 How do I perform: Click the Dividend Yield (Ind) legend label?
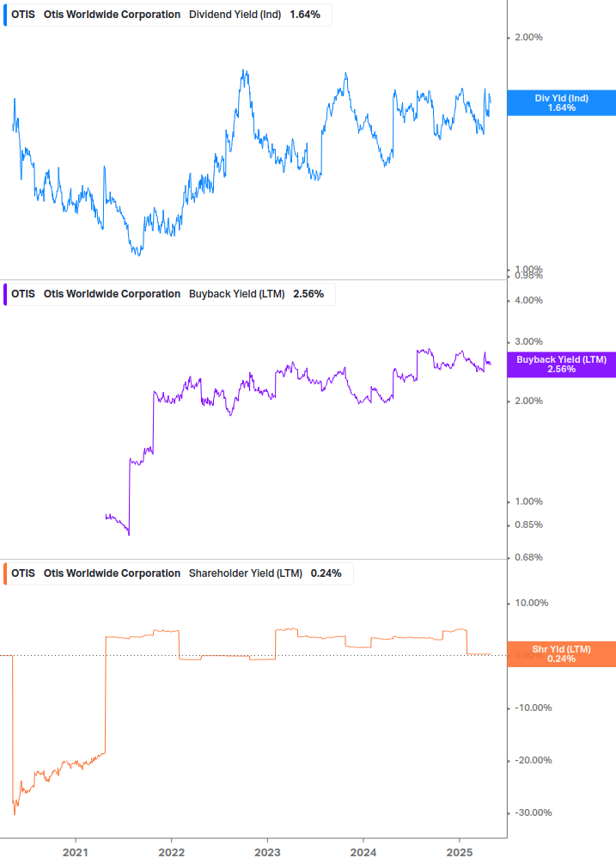[x=235, y=15]
